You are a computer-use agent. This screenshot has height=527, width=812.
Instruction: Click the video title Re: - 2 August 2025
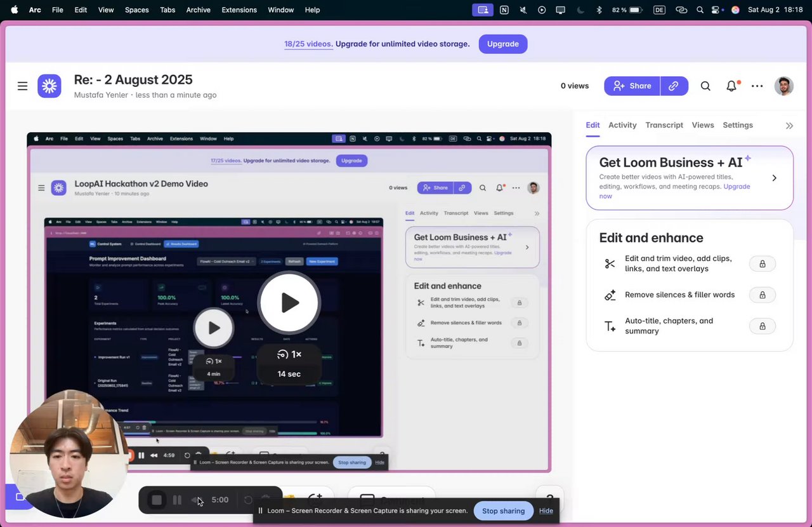(133, 79)
